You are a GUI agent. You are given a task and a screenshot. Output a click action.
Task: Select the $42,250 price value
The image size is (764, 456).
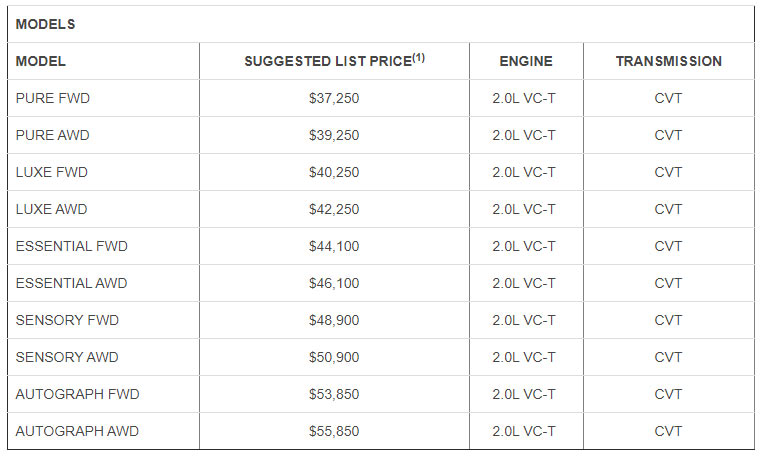(334, 209)
